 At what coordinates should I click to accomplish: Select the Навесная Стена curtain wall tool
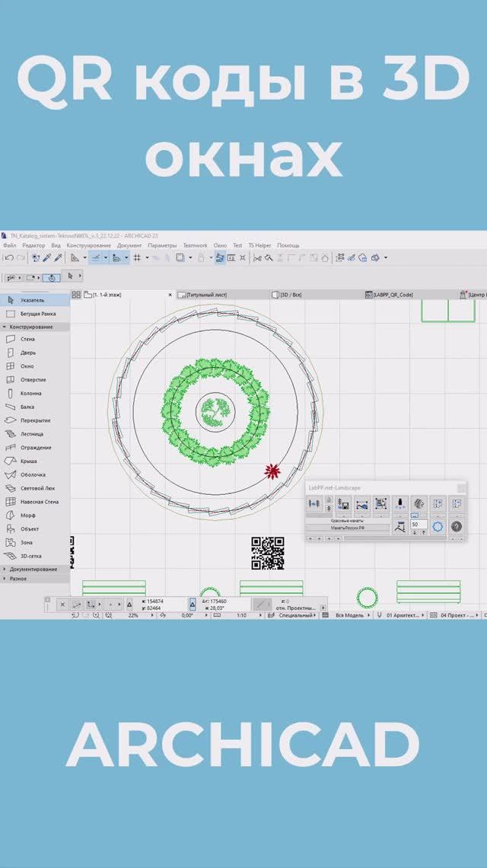[34, 502]
